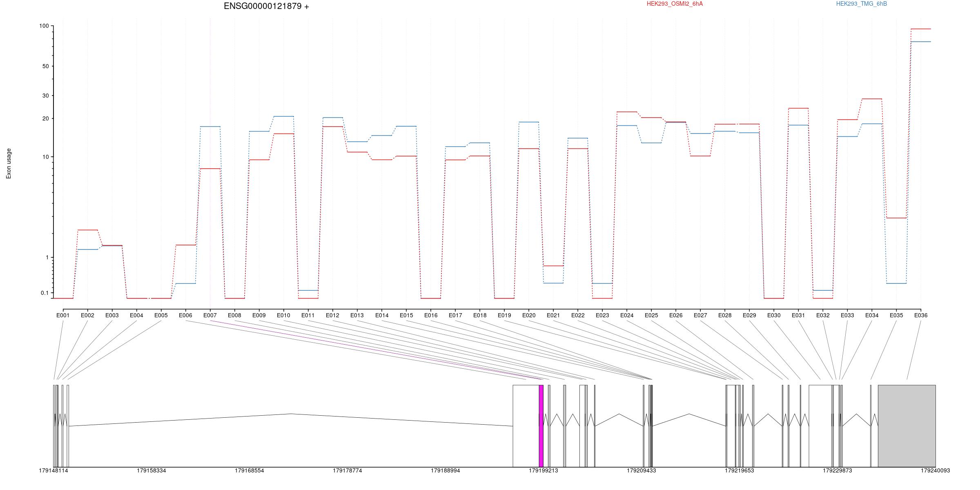Image resolution: width=980 pixels, height=490 pixels.
Task: Click the E022 exon label
Action: click(578, 315)
